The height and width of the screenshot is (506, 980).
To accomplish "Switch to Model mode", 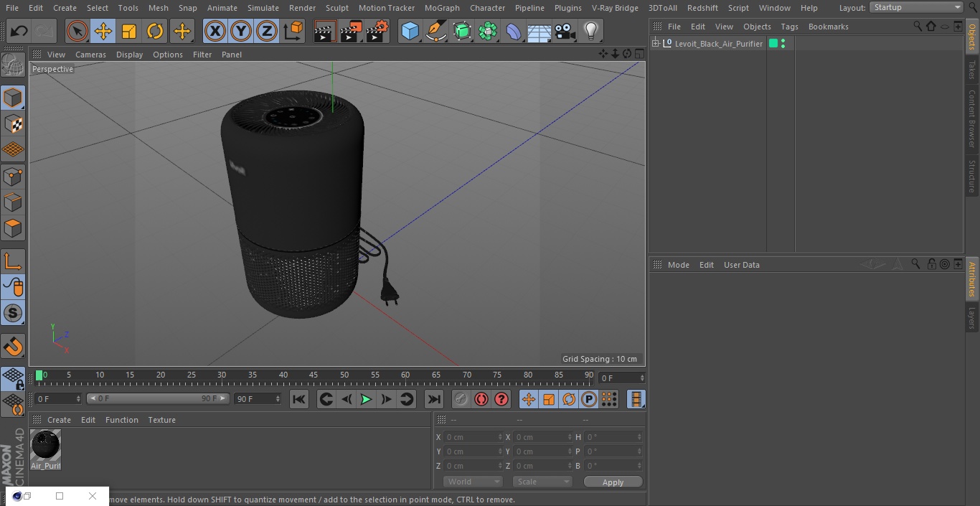I will coord(13,98).
